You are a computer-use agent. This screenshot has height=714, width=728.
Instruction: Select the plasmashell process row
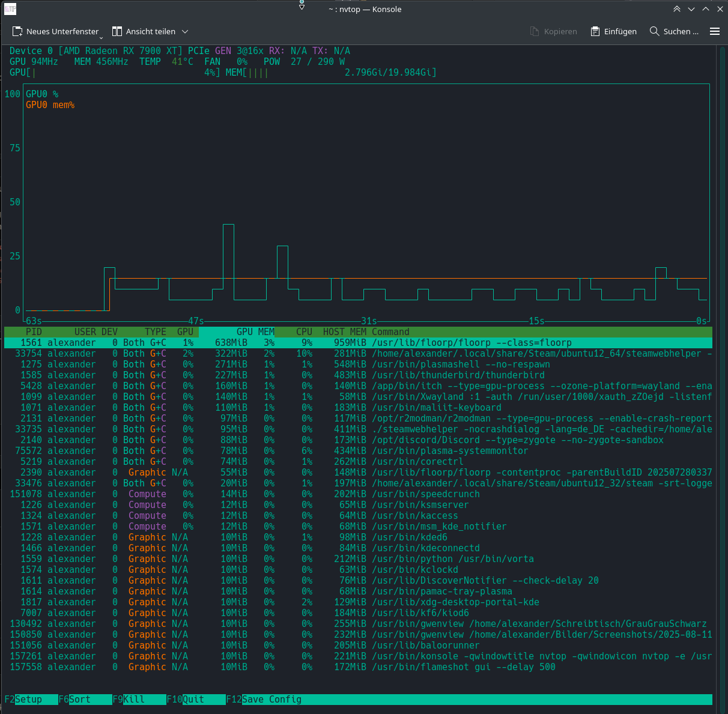tap(358, 365)
